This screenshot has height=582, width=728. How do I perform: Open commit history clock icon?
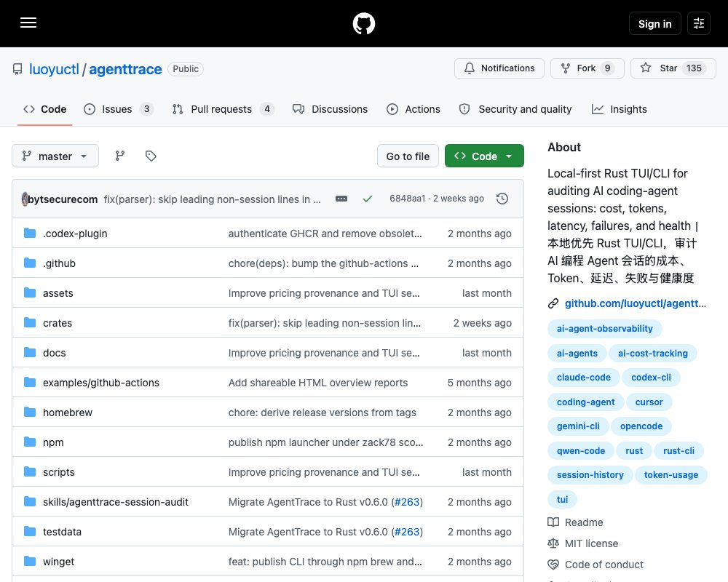pos(502,199)
